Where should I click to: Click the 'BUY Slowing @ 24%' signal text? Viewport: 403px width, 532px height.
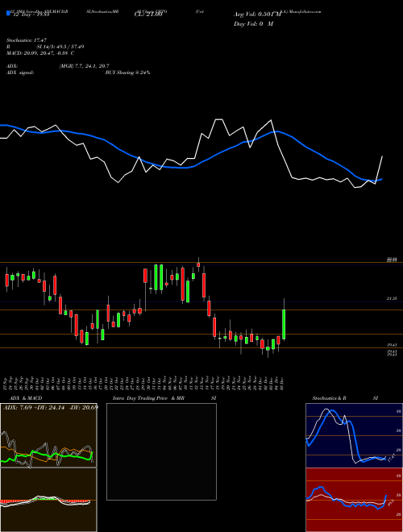pyautogui.click(x=127, y=73)
